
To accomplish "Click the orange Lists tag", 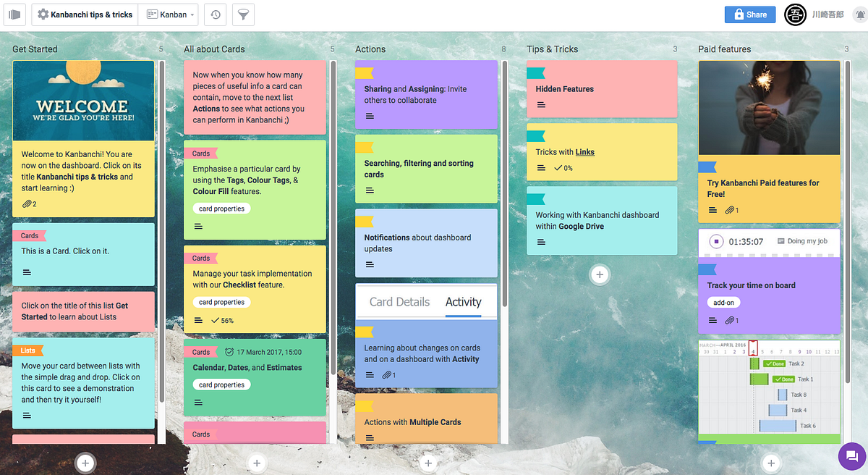I will (x=28, y=350).
